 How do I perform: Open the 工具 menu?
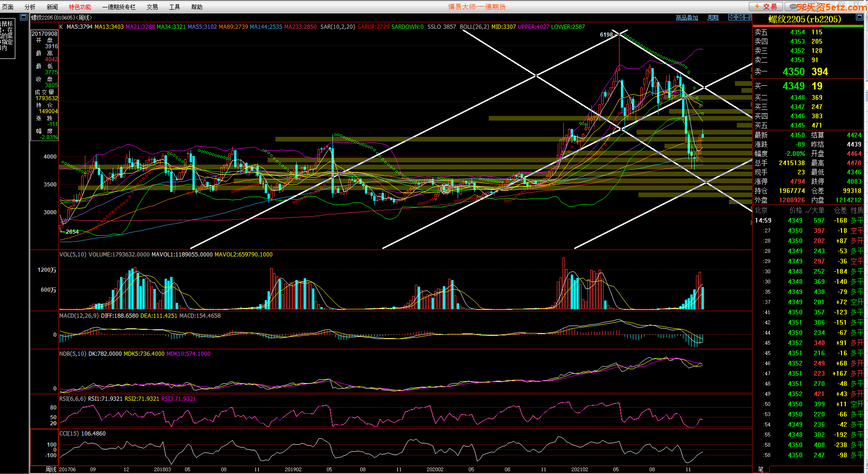coord(174,7)
